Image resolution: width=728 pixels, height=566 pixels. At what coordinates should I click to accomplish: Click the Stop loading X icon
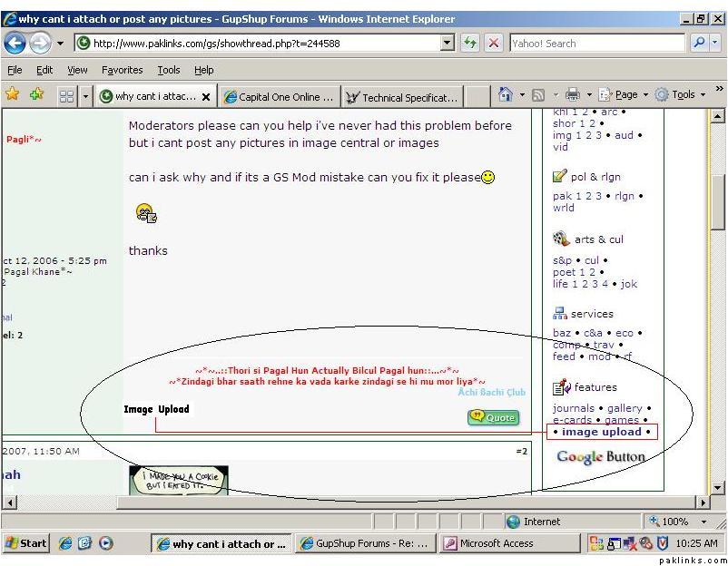pyautogui.click(x=493, y=43)
